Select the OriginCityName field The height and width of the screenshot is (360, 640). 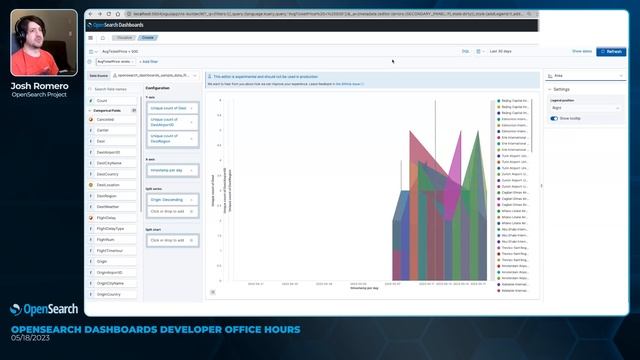[x=112, y=283]
